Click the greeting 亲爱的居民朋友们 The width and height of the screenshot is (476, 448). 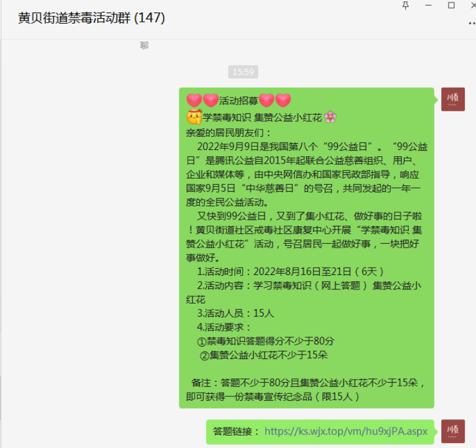click(228, 133)
